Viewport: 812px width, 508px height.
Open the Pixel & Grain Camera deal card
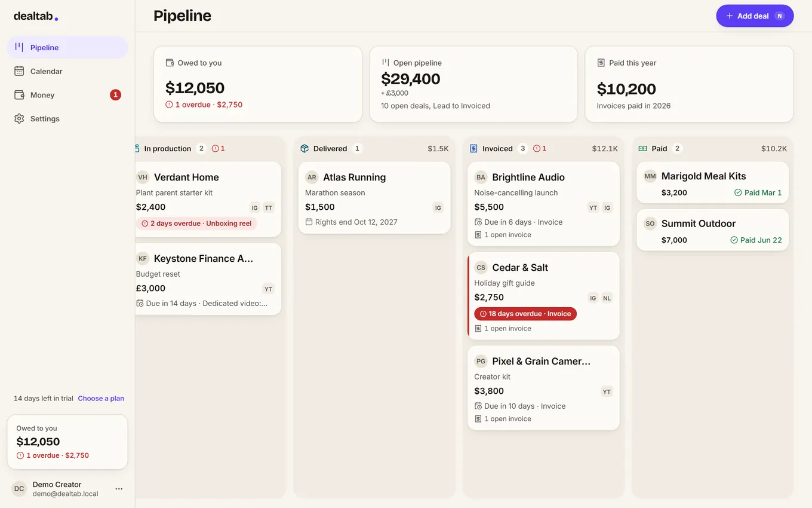(x=543, y=388)
